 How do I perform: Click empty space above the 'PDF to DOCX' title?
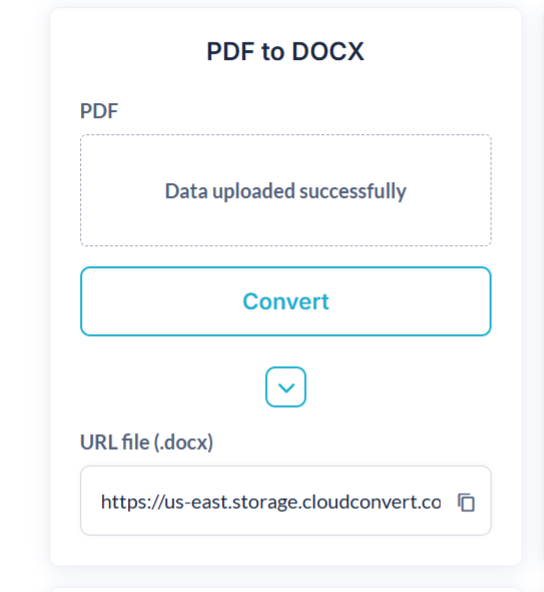coord(286,23)
